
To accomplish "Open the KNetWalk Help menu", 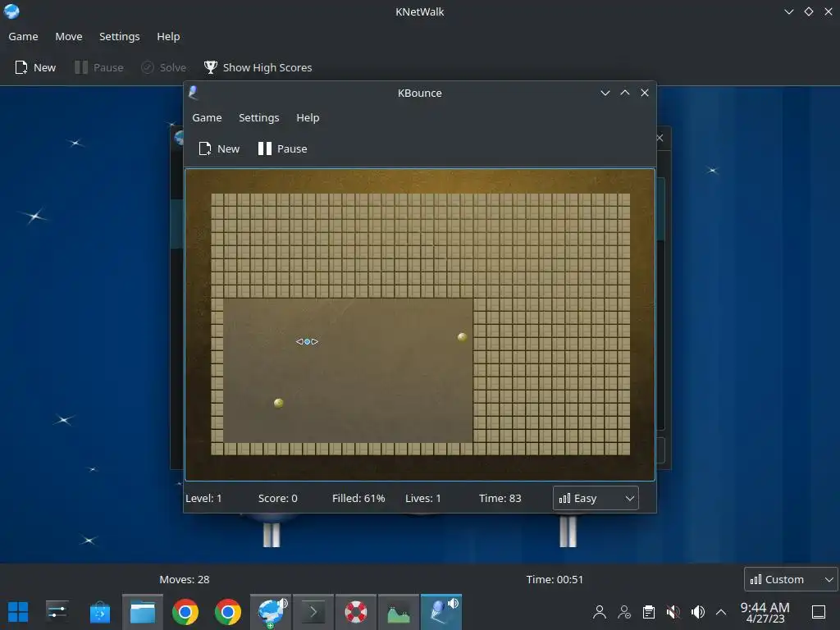I will point(168,36).
